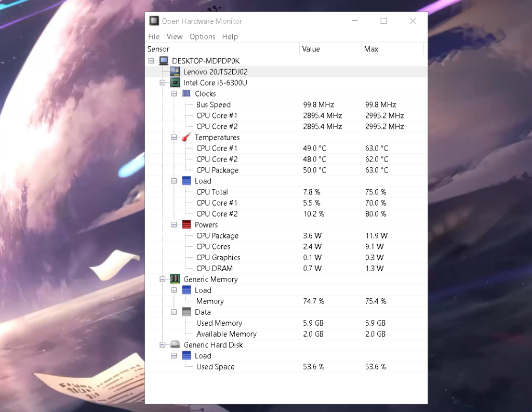Collapse the Clocks group
This screenshot has height=412, width=532.
174,94
